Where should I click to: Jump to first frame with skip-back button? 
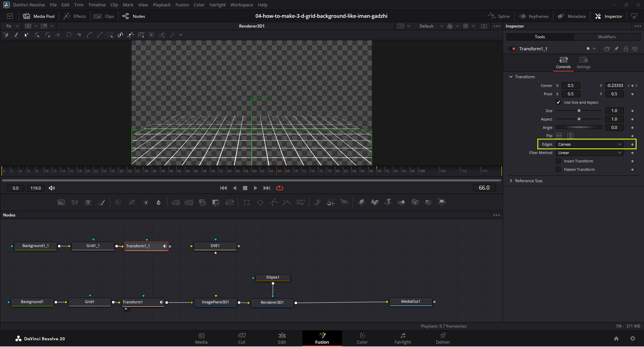223,188
